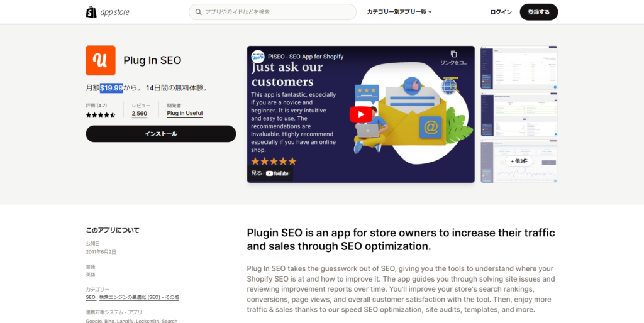Click the highlighted $19.99 price text

point(111,88)
